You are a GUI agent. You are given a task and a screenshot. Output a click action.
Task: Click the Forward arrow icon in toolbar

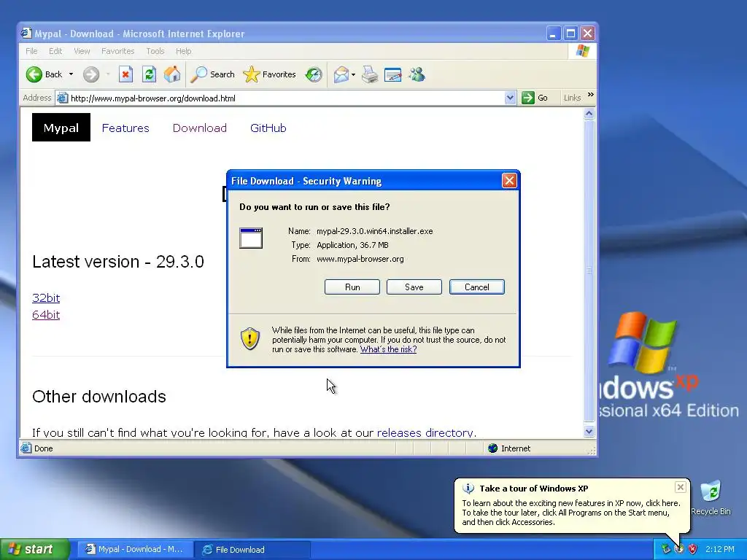tap(91, 74)
